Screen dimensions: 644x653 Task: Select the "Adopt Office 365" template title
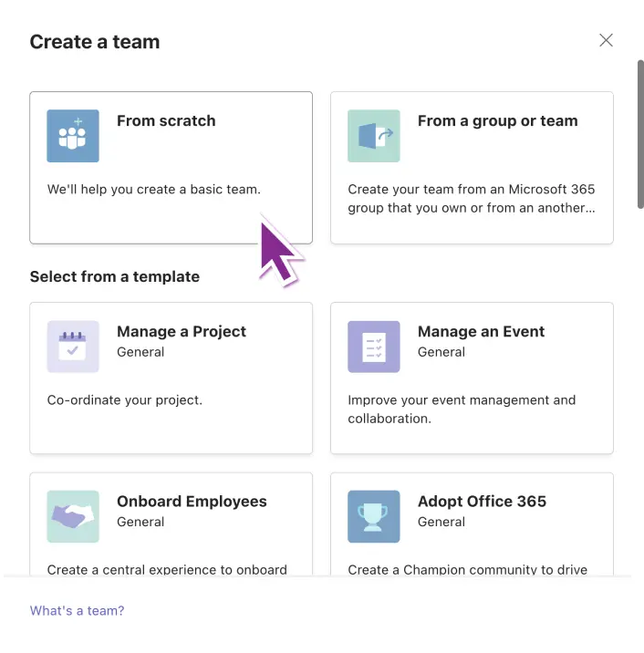(482, 501)
